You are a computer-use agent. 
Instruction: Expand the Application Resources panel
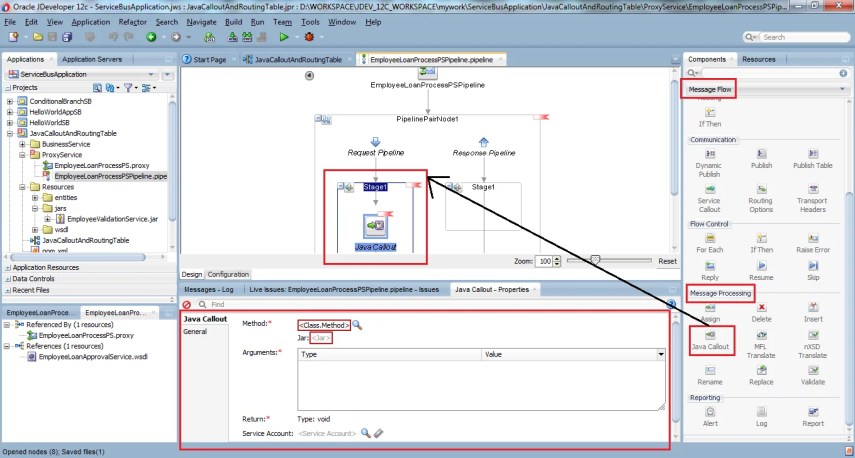(8, 268)
